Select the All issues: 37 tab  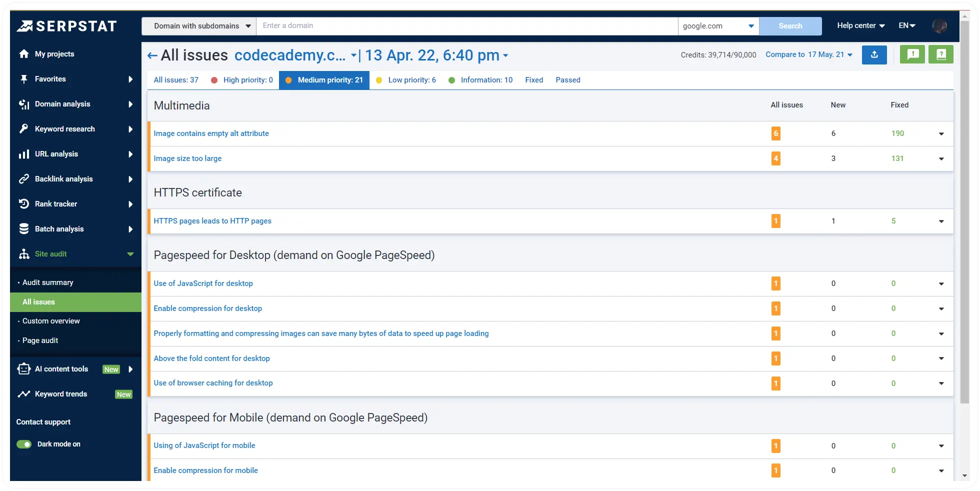click(x=176, y=80)
